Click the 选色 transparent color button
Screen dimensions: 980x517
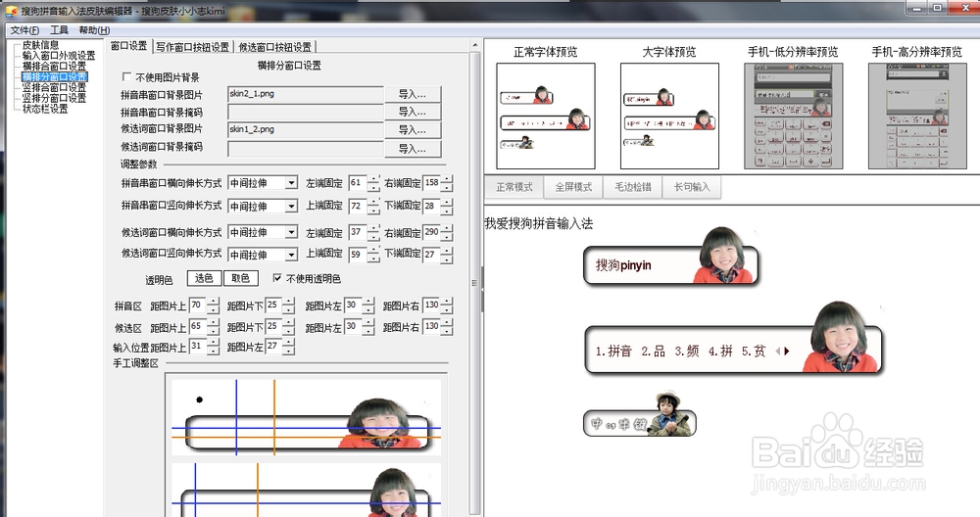205,278
